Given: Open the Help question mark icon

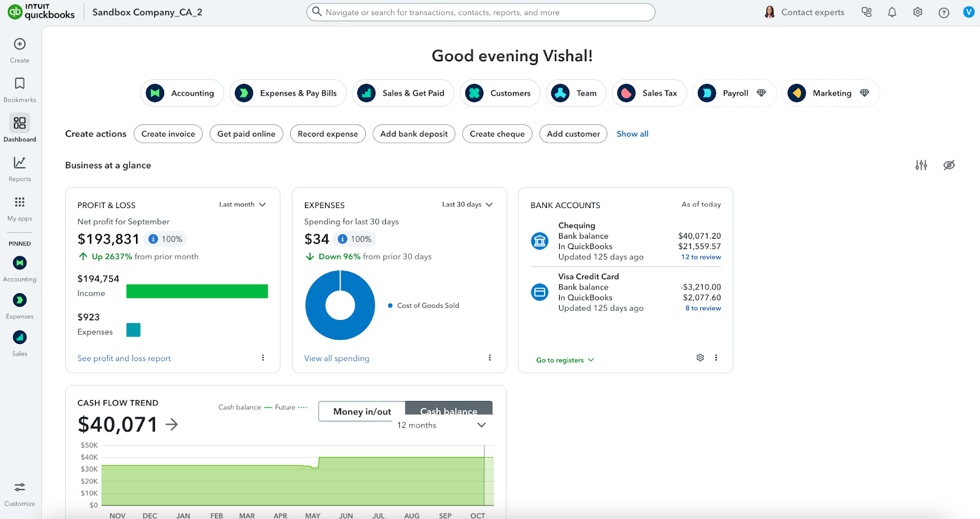Looking at the screenshot, I should point(944,12).
